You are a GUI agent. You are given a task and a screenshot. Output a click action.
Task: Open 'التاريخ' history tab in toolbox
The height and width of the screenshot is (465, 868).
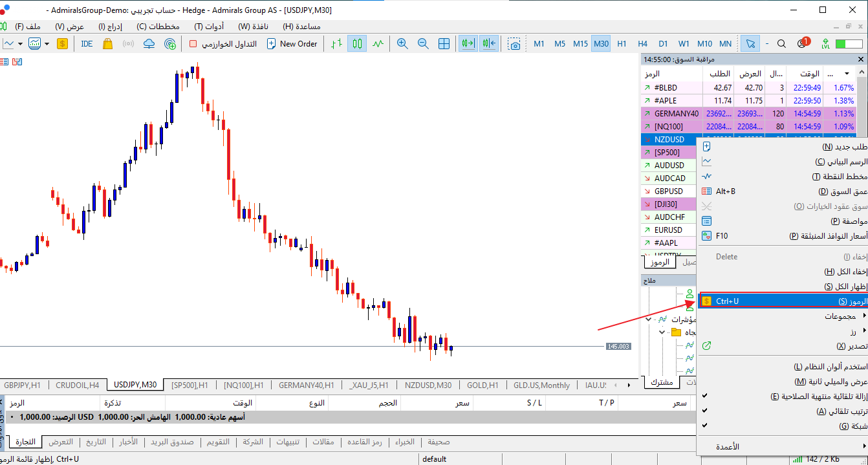(x=96, y=442)
